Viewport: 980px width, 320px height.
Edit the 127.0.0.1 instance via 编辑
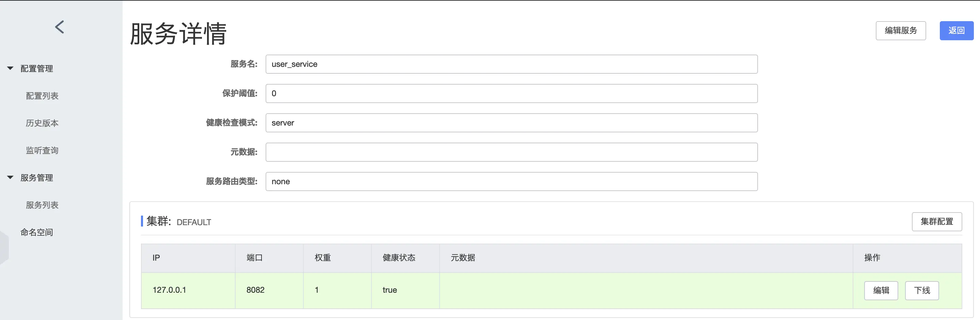pos(881,290)
